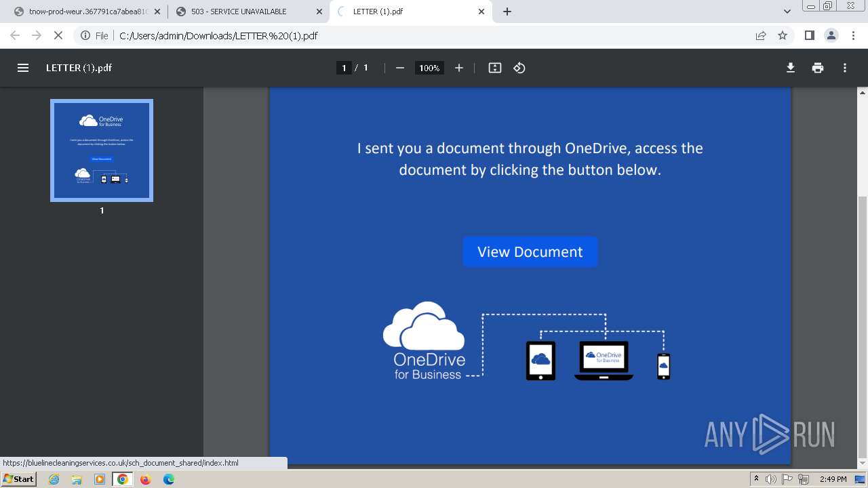Screen dimensions: 868x488
Task: Share this page icon in address bar
Action: (761, 35)
